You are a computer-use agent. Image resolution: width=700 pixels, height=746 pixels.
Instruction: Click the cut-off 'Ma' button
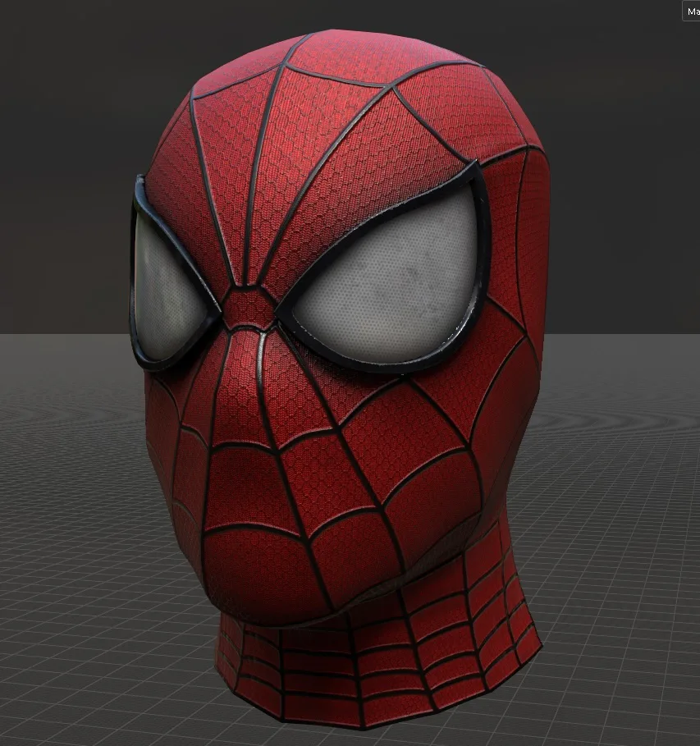pos(692,11)
